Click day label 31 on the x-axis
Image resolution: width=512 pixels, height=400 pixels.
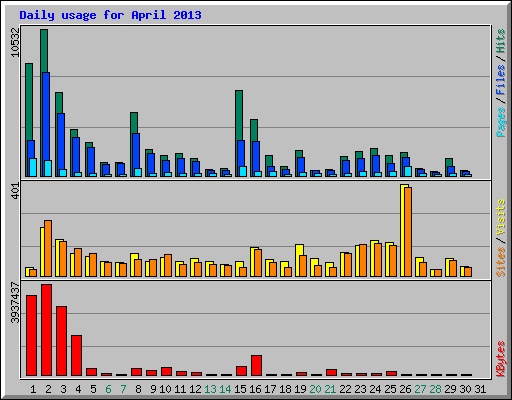pyautogui.click(x=480, y=389)
